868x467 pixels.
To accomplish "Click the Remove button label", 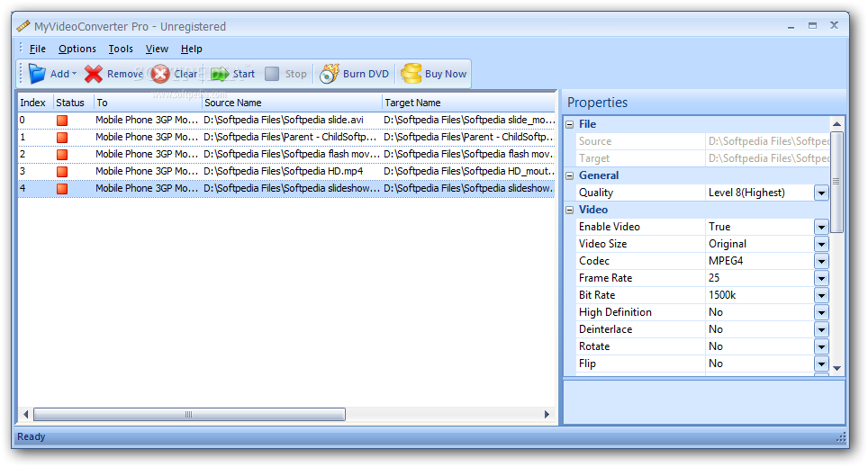I will point(125,74).
